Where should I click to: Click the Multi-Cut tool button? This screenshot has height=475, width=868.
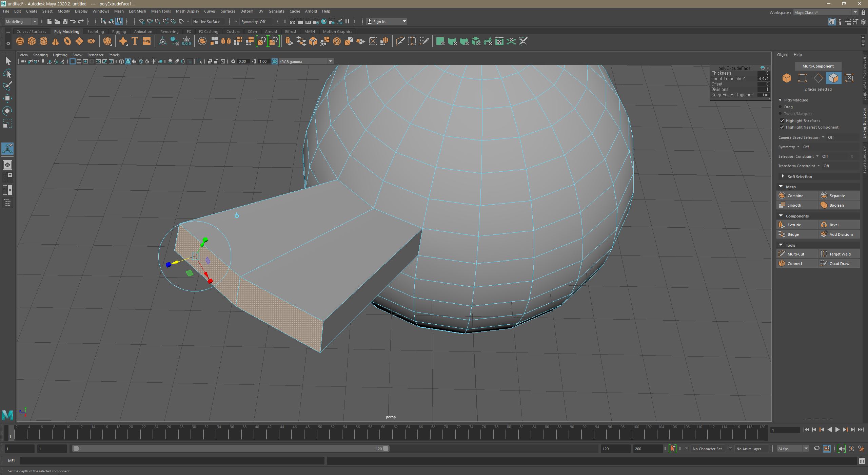796,254
